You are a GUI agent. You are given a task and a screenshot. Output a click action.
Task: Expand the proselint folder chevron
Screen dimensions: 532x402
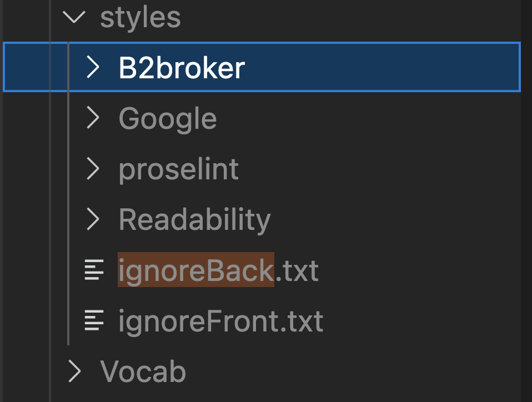pos(93,169)
